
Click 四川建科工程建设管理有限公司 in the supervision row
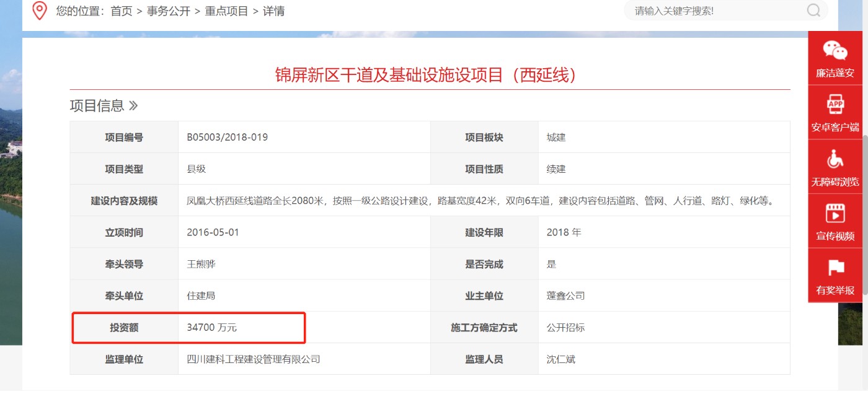(253, 359)
